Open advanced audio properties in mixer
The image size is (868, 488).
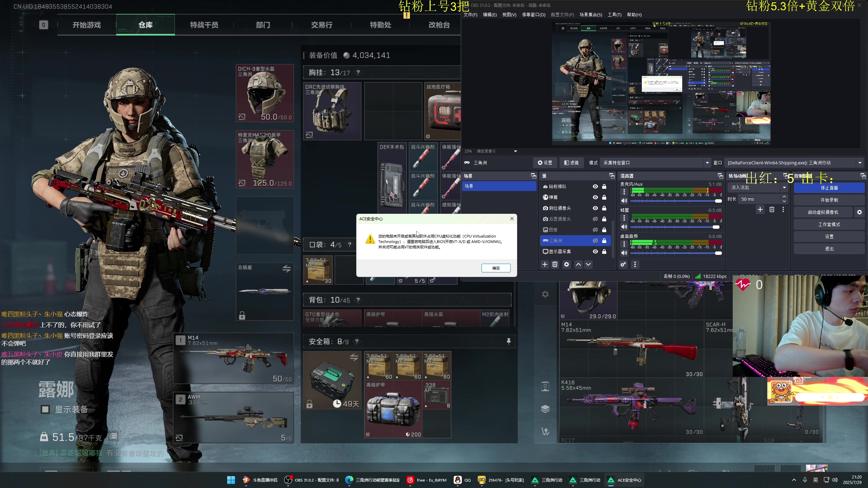(x=623, y=264)
